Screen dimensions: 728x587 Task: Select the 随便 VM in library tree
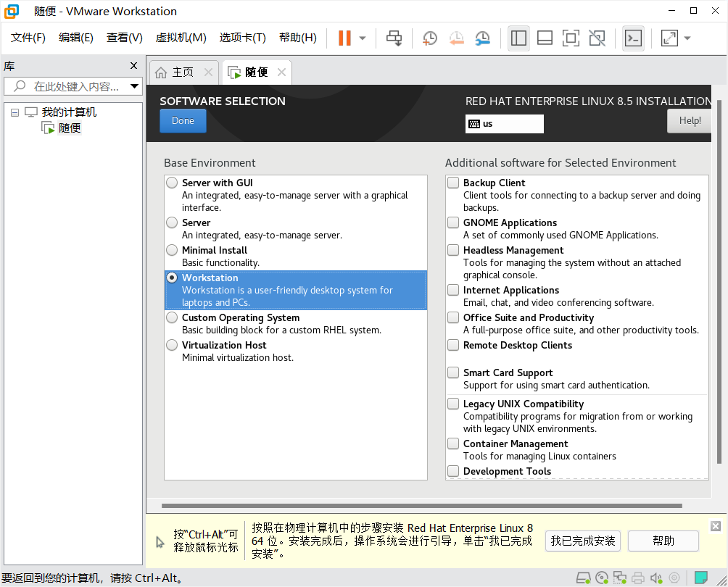[x=69, y=128]
